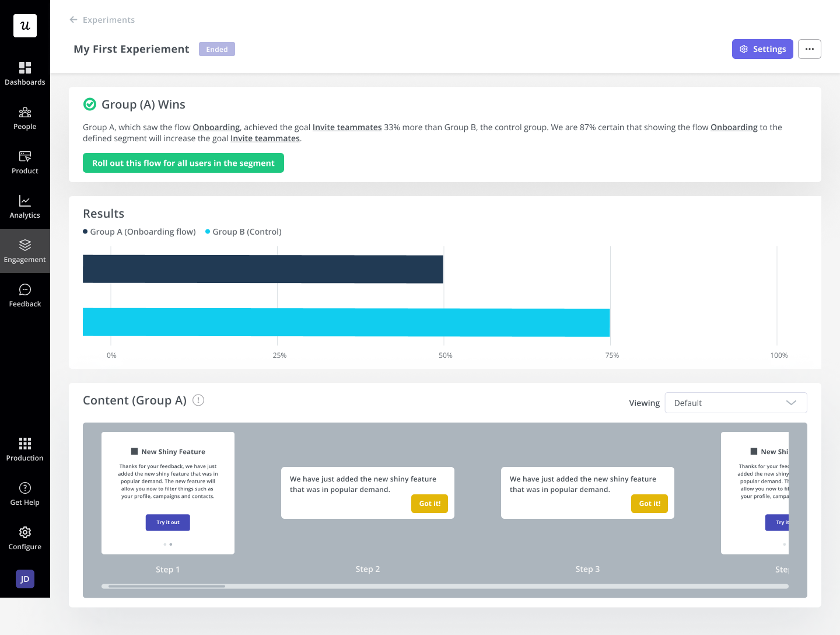This screenshot has width=840, height=635.
Task: Open Configure from the sidebar
Action: point(25,538)
